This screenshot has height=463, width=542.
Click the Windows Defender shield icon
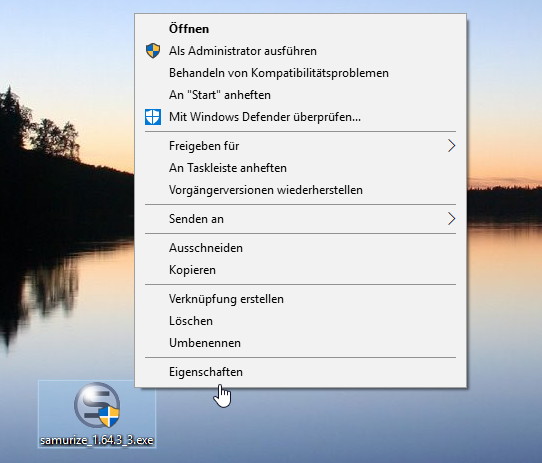pos(153,117)
